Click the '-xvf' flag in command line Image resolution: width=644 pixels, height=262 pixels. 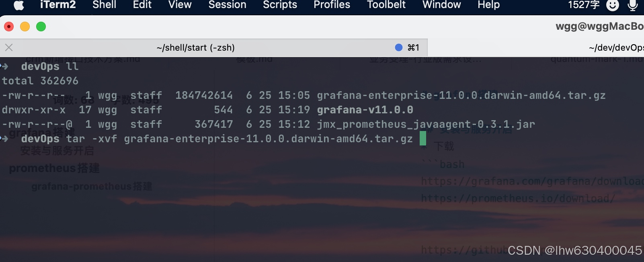pyautogui.click(x=105, y=139)
